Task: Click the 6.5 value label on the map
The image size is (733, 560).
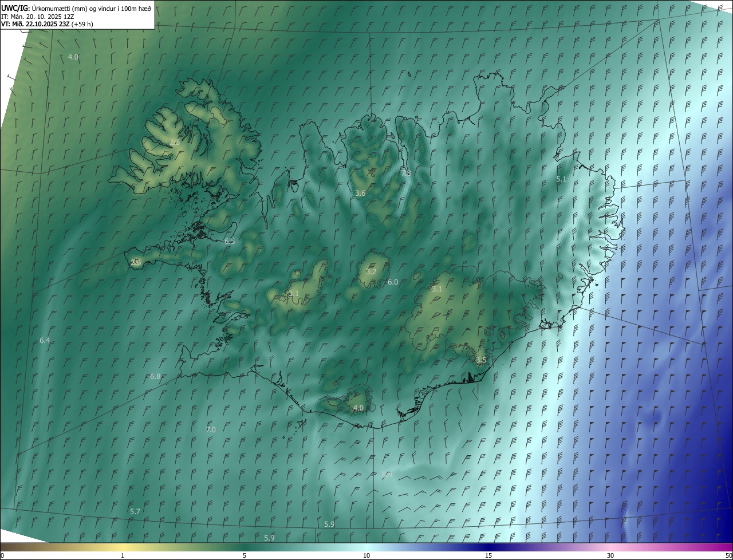Action: pos(230,242)
